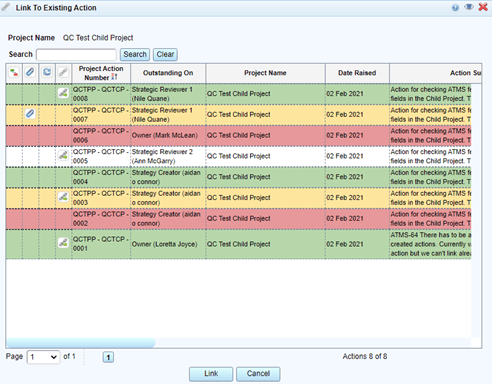Select action QCTPP - QCTCP - 0003

101,198
